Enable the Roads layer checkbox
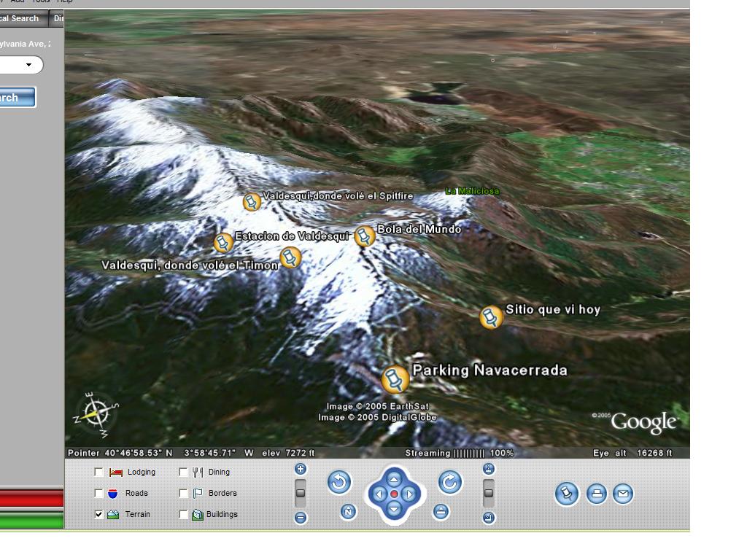Screen dimensions: 747x560 coord(99,493)
